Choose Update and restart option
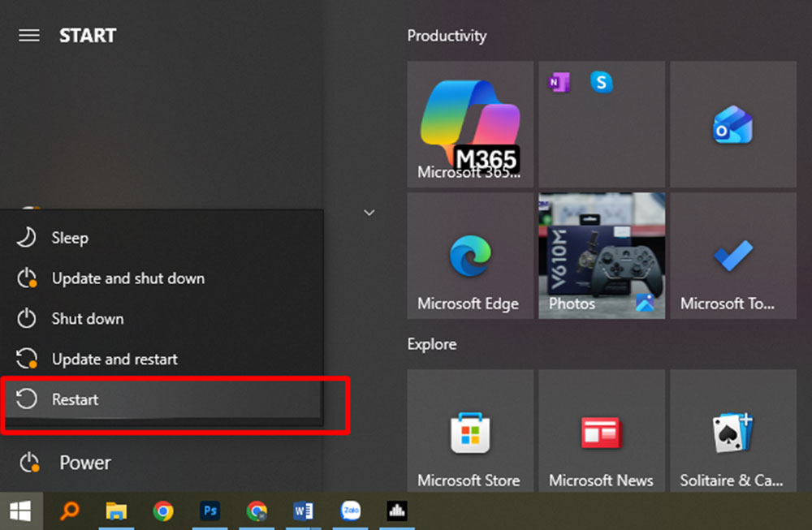The image size is (812, 530). point(114,359)
